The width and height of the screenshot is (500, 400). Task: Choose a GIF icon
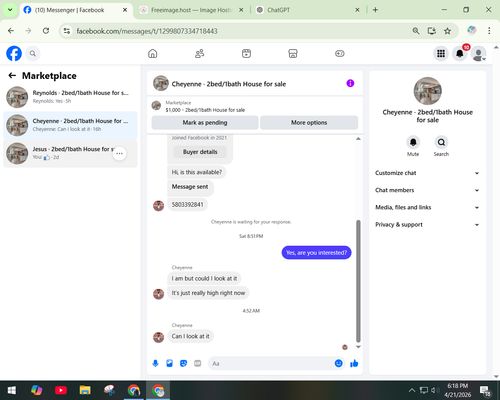(x=198, y=363)
